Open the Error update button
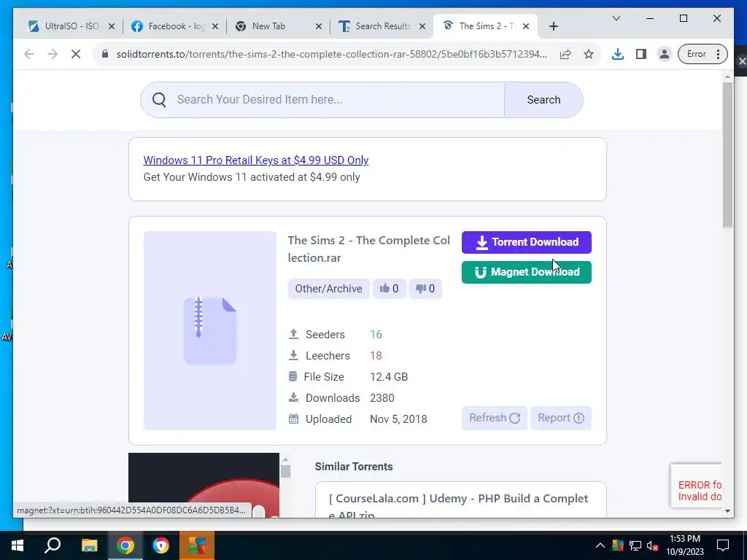 click(x=697, y=54)
